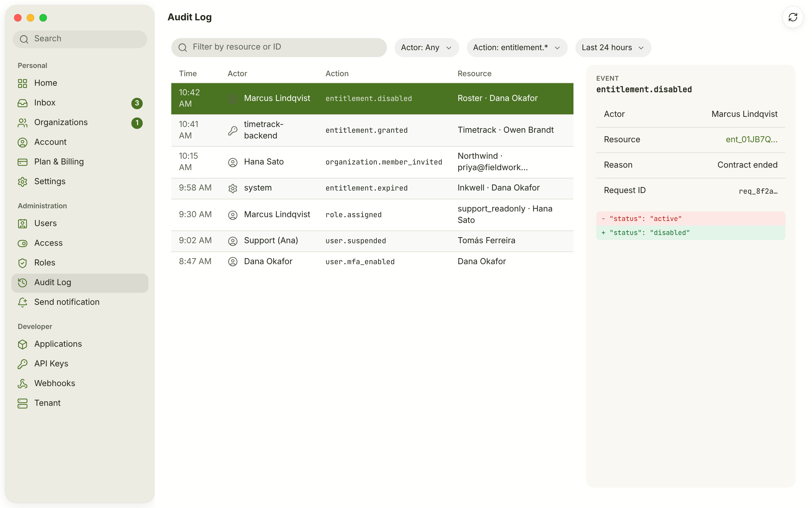Select the 10:41 AM entitlement.granted row
Image resolution: width=812 pixels, height=508 pixels.
(x=372, y=130)
